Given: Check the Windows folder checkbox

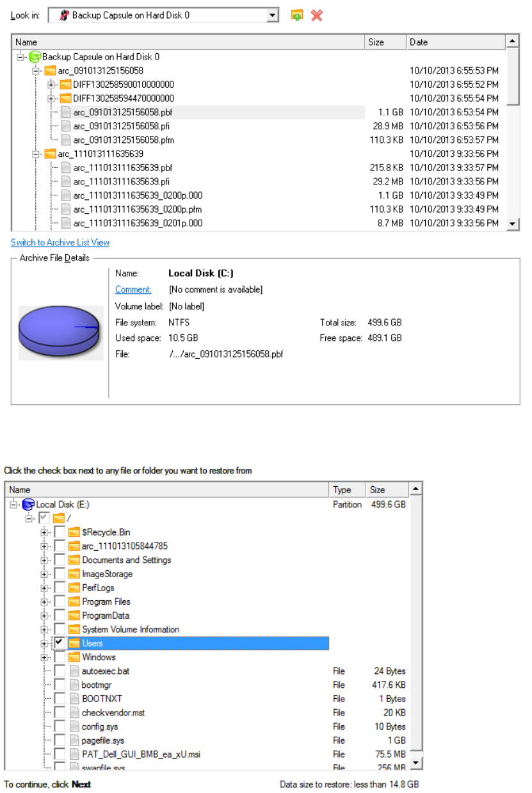Looking at the screenshot, I should click(x=60, y=657).
